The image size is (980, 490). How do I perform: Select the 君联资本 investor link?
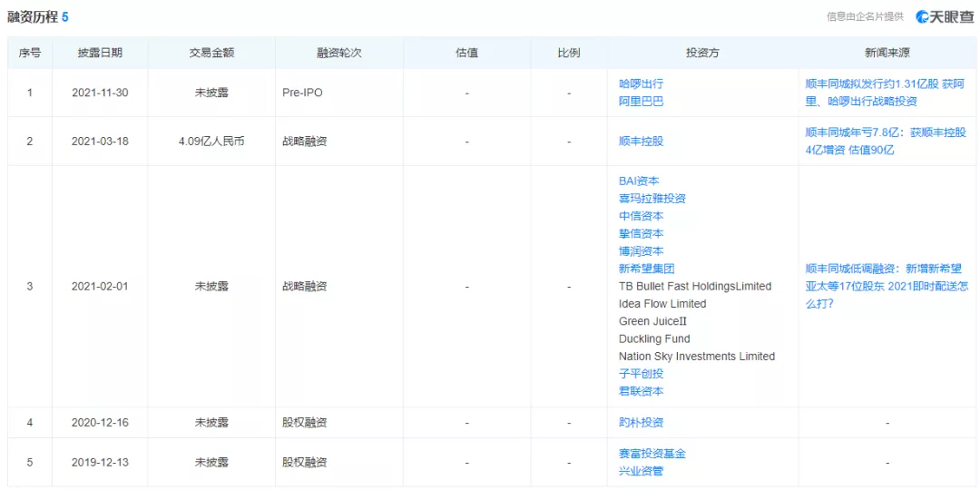(641, 391)
